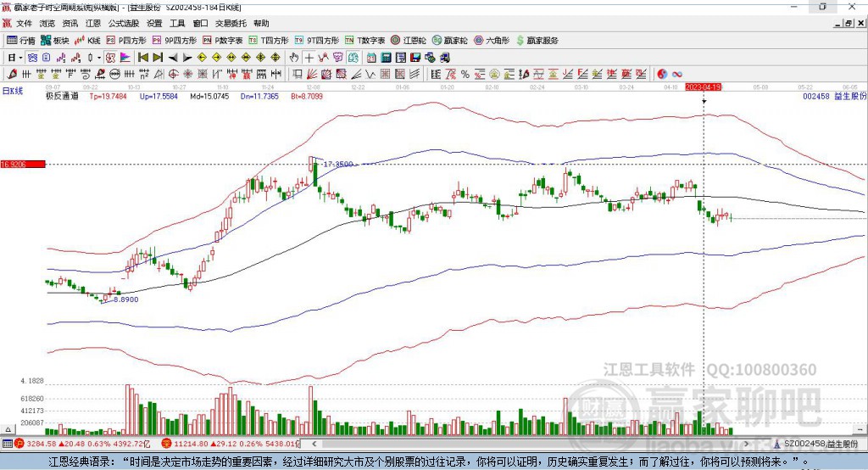Click the red floppy save icon
Image resolution: width=868 pixels, height=470 pixels.
pyautogui.click(x=415, y=58)
